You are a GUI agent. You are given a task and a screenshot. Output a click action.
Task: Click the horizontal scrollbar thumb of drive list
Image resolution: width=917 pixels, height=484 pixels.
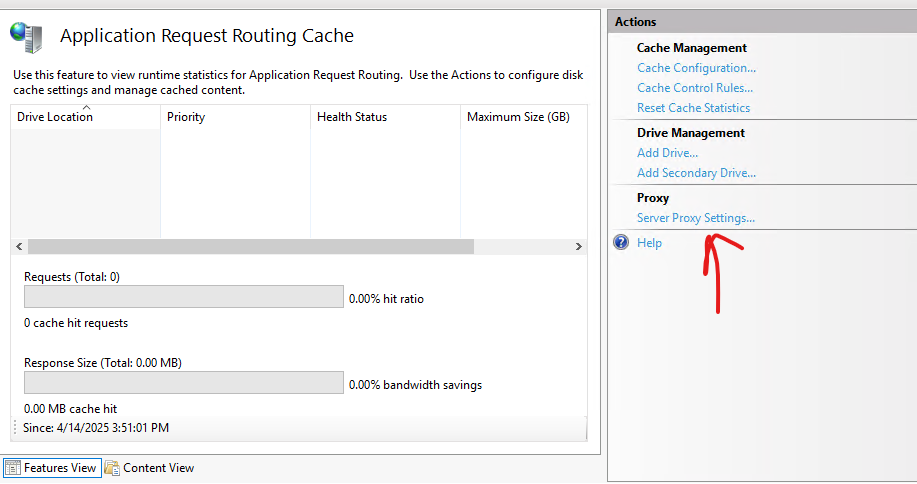(x=250, y=246)
